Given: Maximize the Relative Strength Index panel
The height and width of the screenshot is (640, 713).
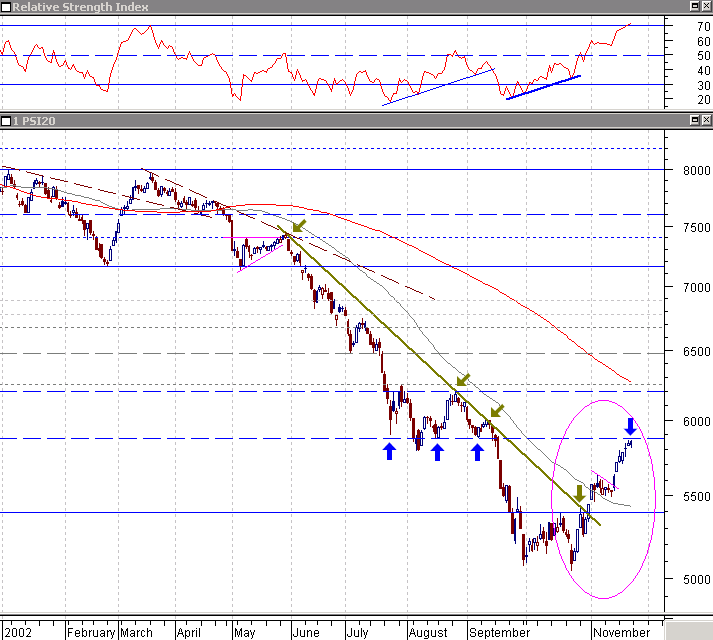Looking at the screenshot, I should coord(695,6).
